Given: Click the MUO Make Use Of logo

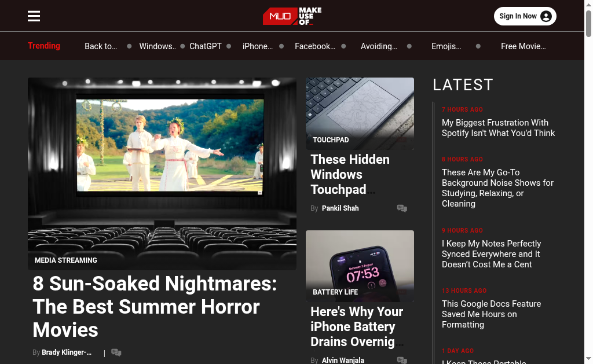Looking at the screenshot, I should (292, 16).
